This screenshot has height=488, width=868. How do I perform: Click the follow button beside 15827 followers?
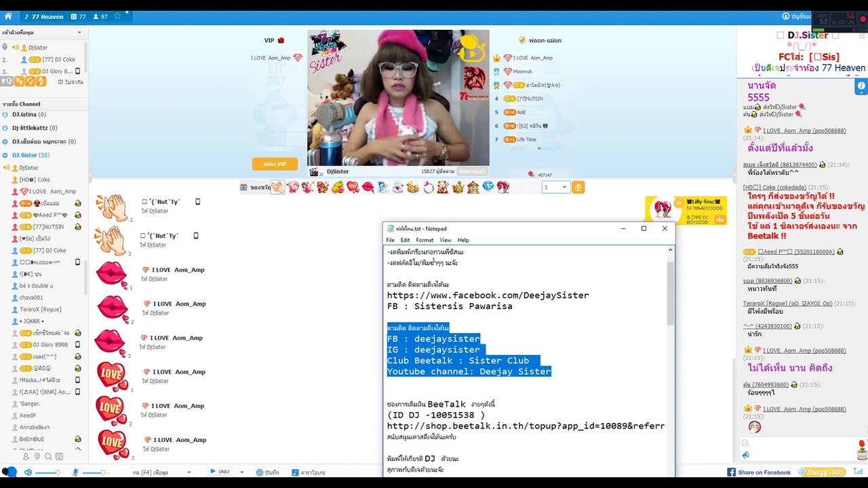pos(471,171)
